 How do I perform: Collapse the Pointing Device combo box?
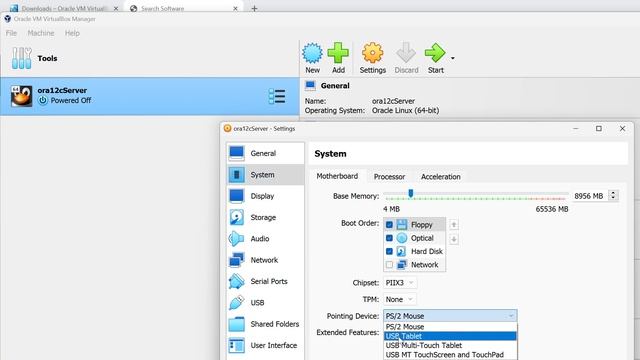point(450,316)
